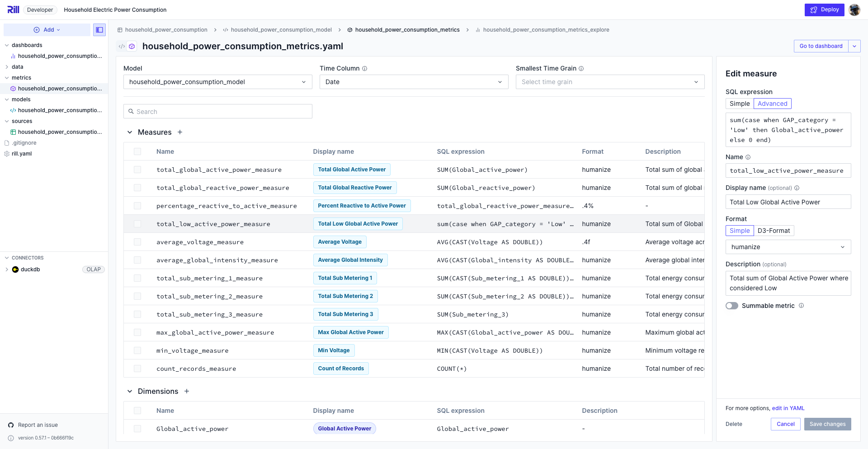This screenshot has width=868, height=449.
Task: Check the count_records_measure row checkbox
Action: click(x=137, y=369)
